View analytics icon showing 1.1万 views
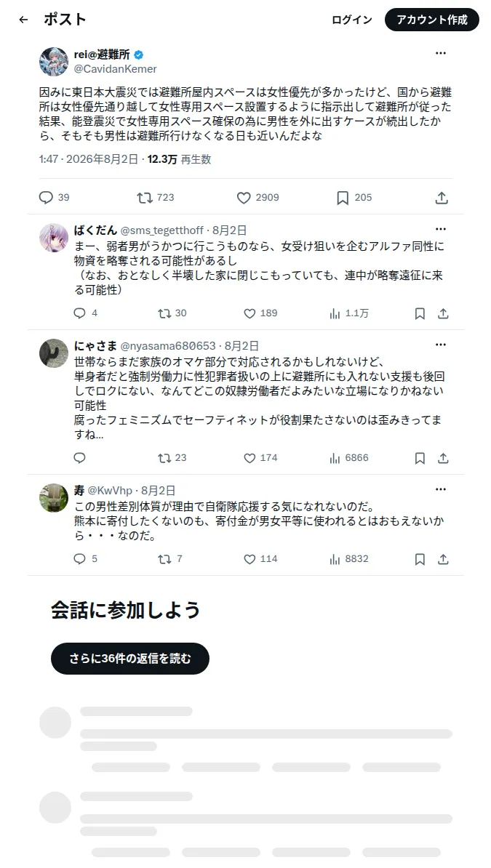 (335, 313)
